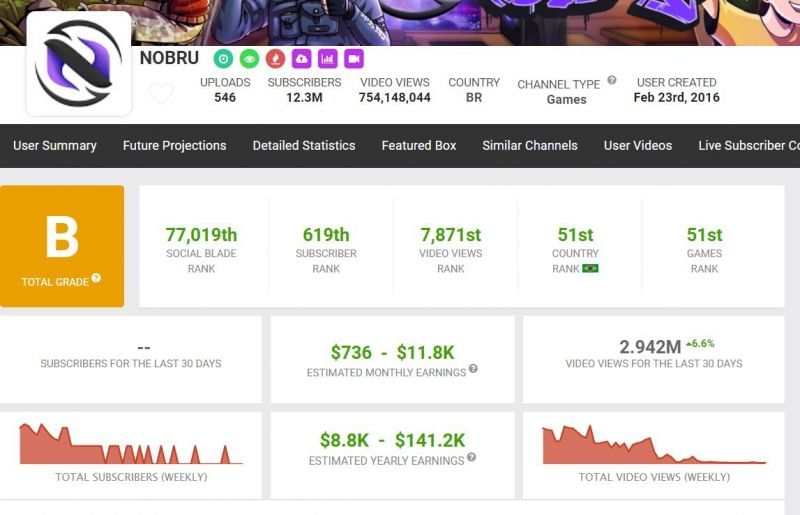
Task: View the Similar Channels tab
Action: pos(529,146)
